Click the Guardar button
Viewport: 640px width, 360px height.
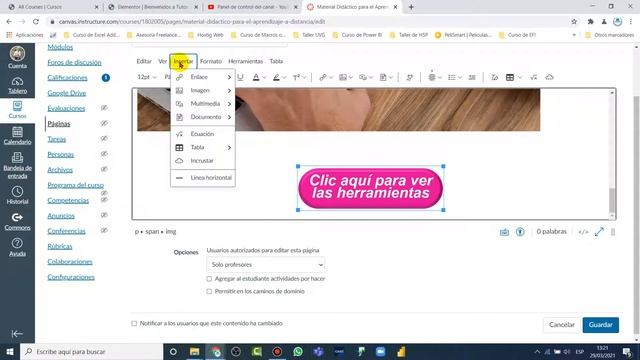click(600, 325)
